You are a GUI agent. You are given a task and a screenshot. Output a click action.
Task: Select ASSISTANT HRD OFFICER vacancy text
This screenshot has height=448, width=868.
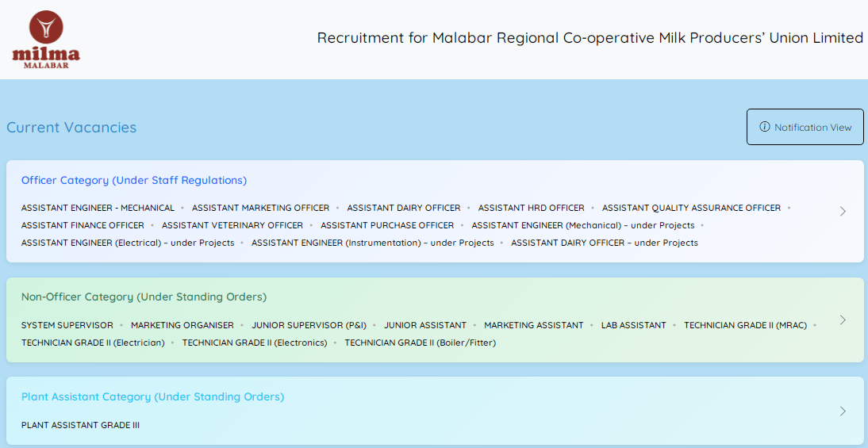(532, 208)
